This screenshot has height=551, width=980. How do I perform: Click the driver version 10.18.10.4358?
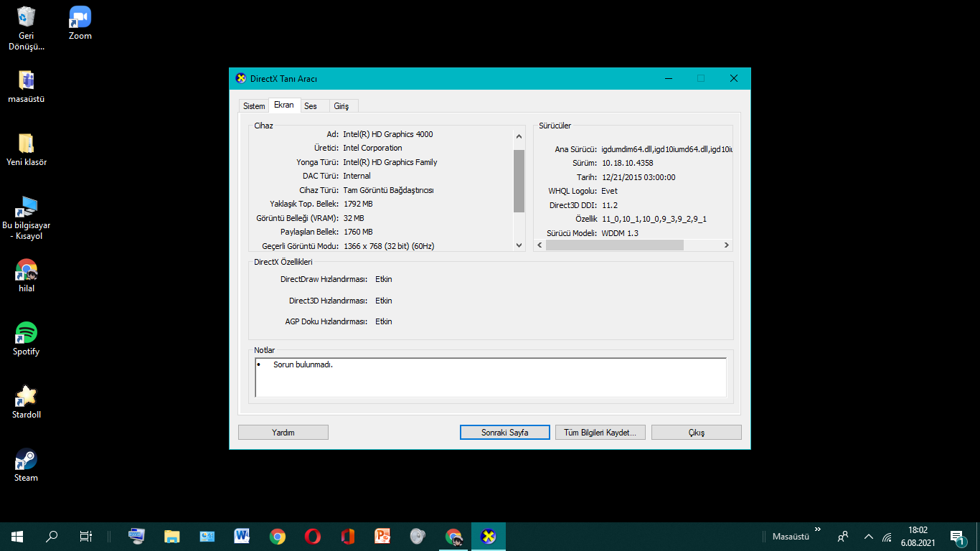pos(627,163)
